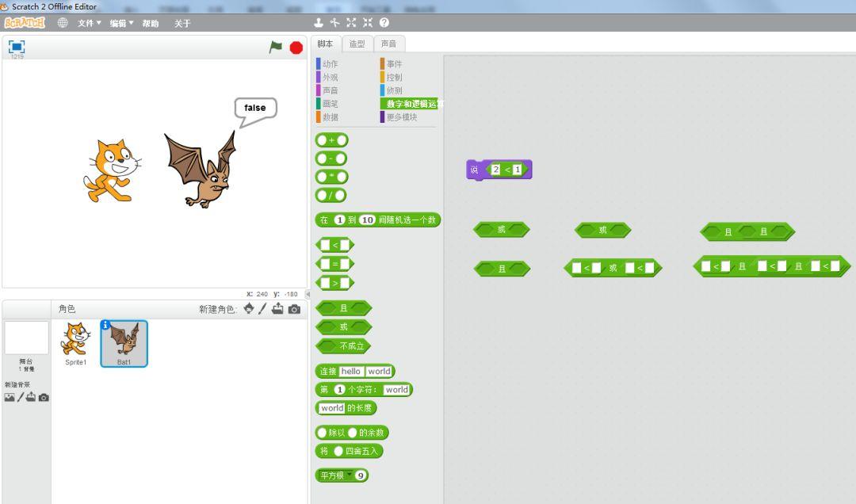Click the bat sprite on the stage

pos(201,170)
